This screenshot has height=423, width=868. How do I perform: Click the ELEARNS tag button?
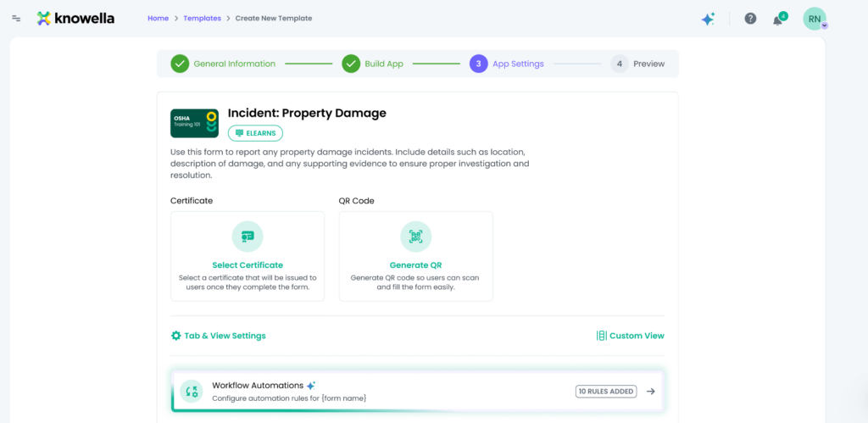point(255,133)
